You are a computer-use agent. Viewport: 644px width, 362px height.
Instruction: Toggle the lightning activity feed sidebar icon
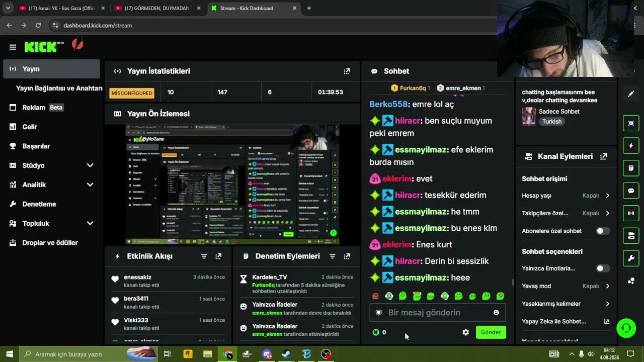click(x=631, y=146)
